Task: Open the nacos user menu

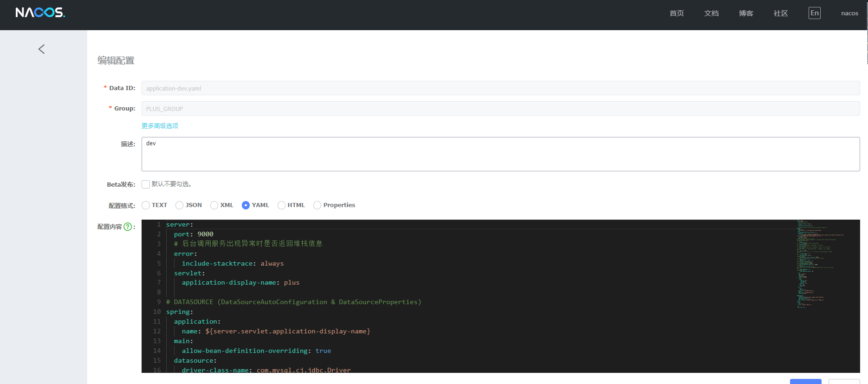Action: (x=849, y=13)
